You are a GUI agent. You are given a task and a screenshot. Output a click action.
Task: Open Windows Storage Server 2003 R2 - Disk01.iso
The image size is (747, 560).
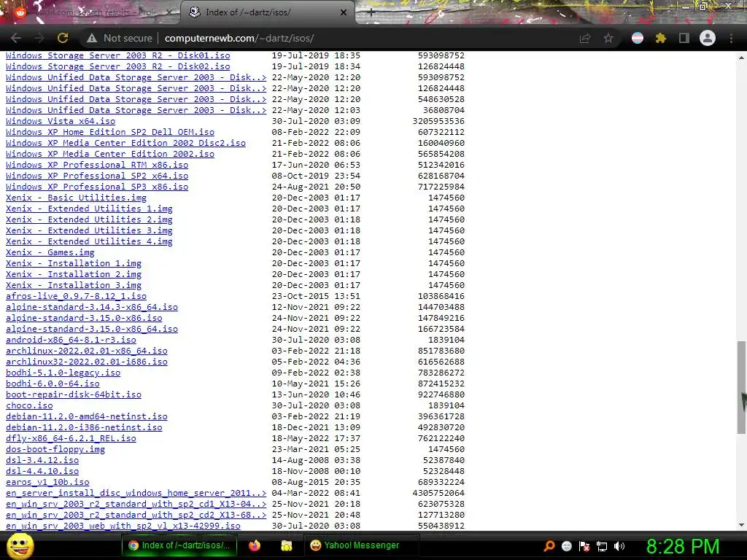coord(117,55)
